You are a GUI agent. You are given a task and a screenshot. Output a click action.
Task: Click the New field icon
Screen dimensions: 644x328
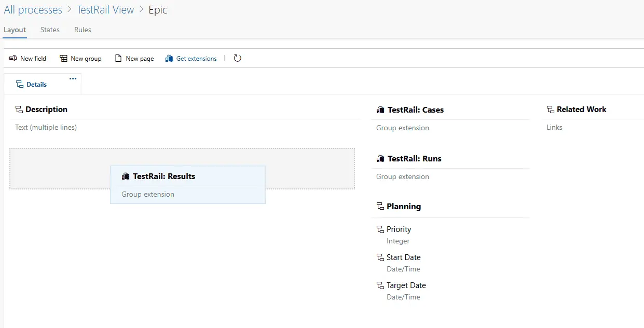tap(13, 59)
